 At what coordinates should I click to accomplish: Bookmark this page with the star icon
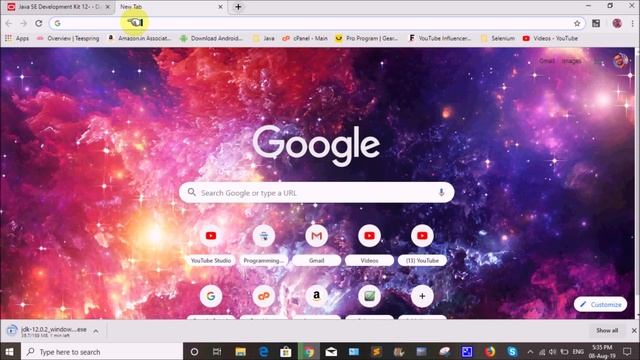tap(577, 23)
